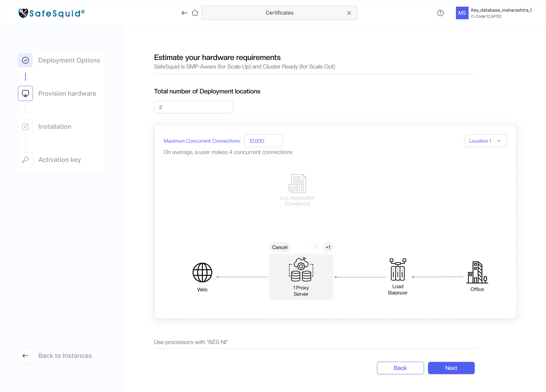Viewport: 546px width, 392px height.
Task: Click the home icon in top bar
Action: (195, 13)
